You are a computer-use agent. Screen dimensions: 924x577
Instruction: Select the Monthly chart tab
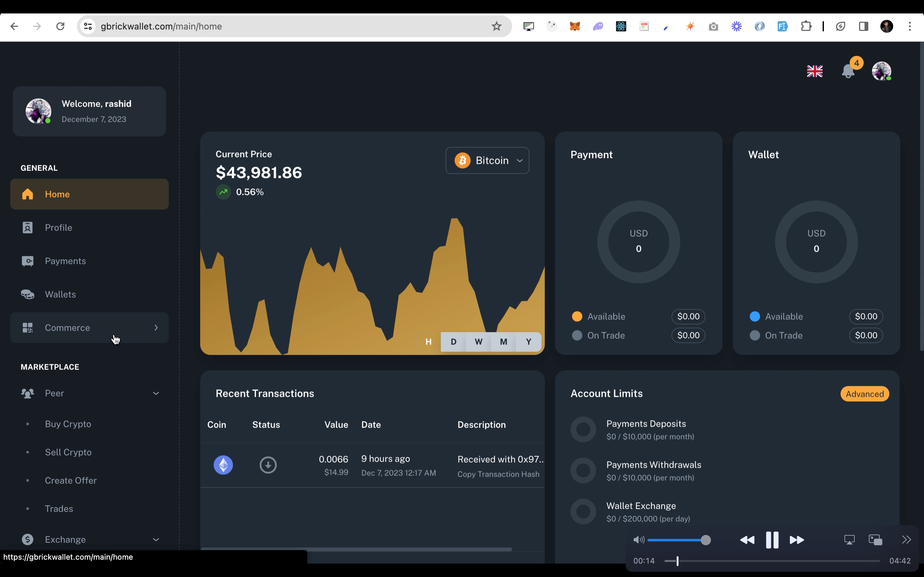(503, 341)
